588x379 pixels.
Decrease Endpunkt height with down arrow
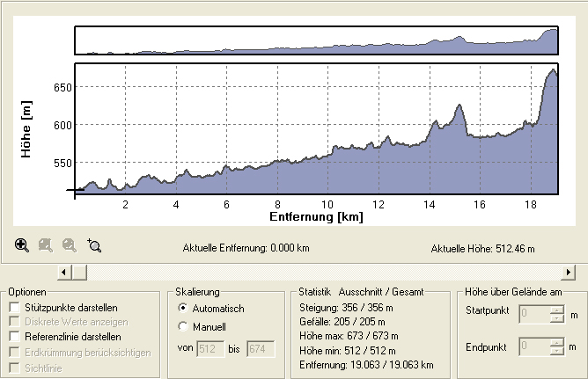tap(555, 350)
